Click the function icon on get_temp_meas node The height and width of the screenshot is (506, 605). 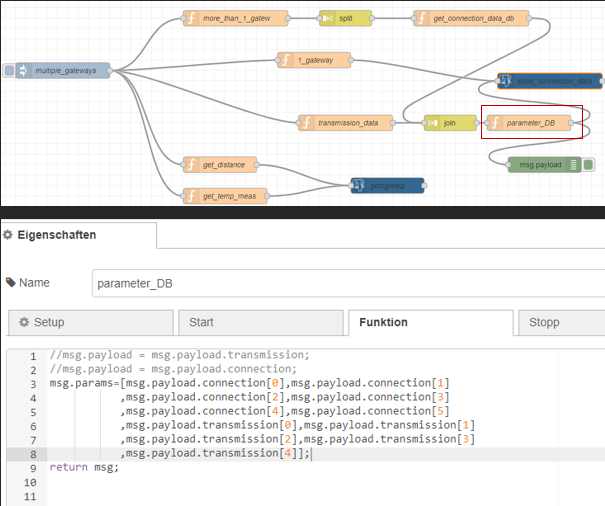(x=190, y=195)
